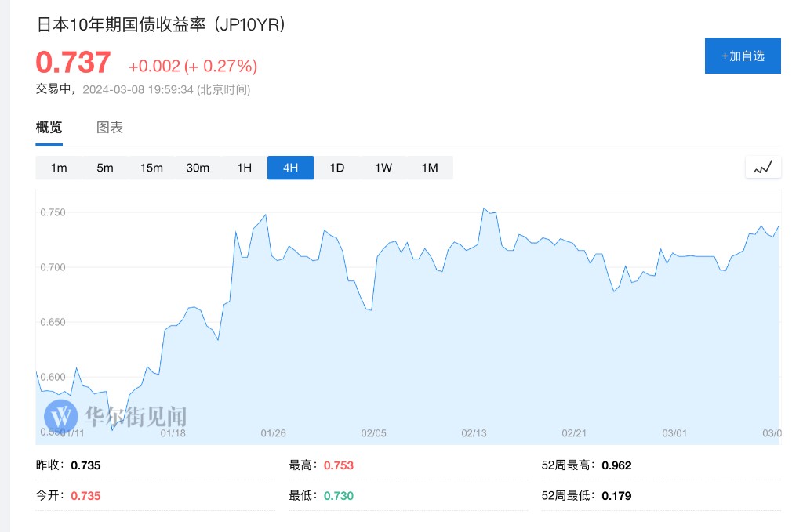Viewport: 803px width, 532px height.
Task: Click the 52周最高 value 0.962
Action: pos(616,465)
